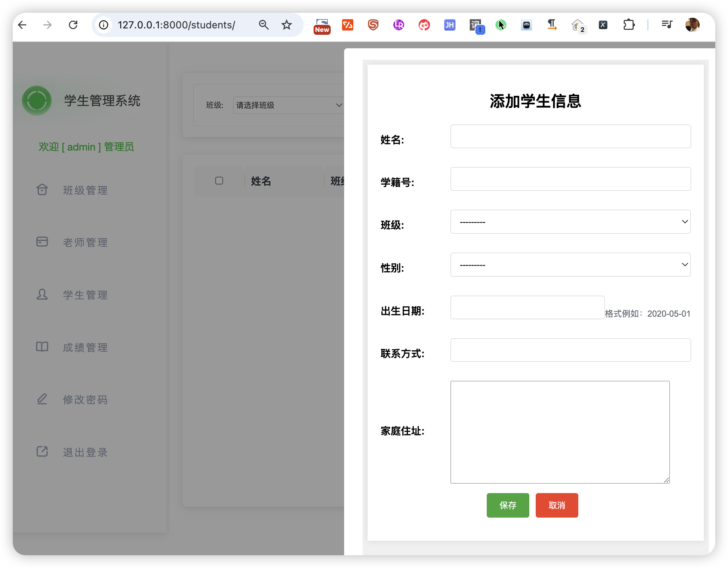Click the browser back arrow
Image resolution: width=728 pixels, height=568 pixels.
[22, 25]
